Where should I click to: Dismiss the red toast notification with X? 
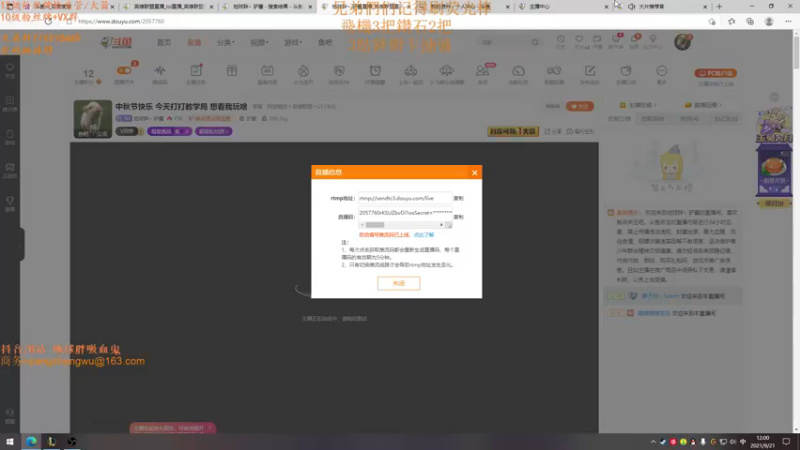coord(210,428)
